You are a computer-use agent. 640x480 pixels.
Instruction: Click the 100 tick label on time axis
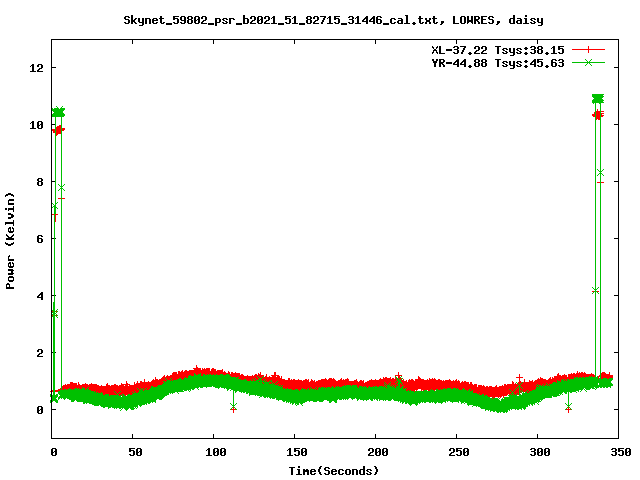pyautogui.click(x=214, y=453)
